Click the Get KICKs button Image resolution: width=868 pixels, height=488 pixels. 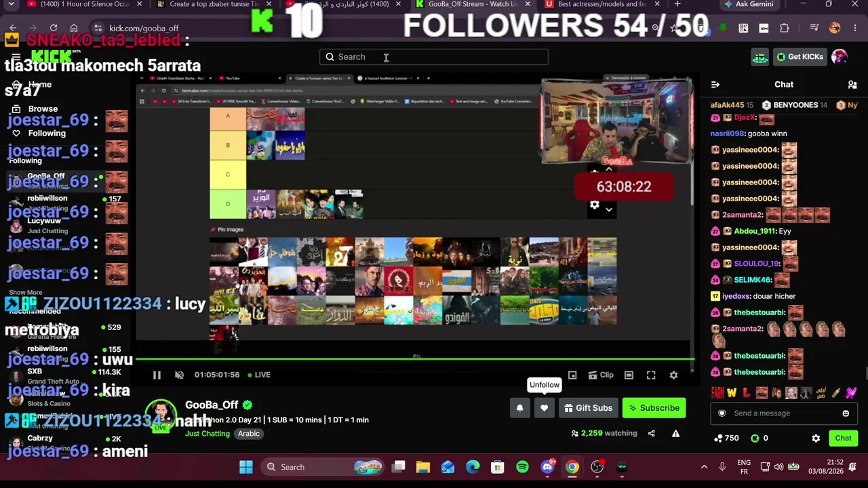pos(800,57)
